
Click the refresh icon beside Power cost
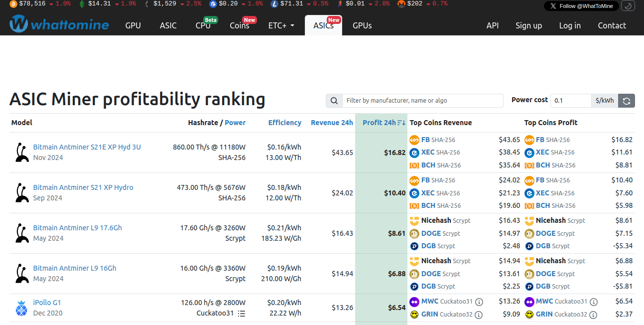[x=627, y=101]
